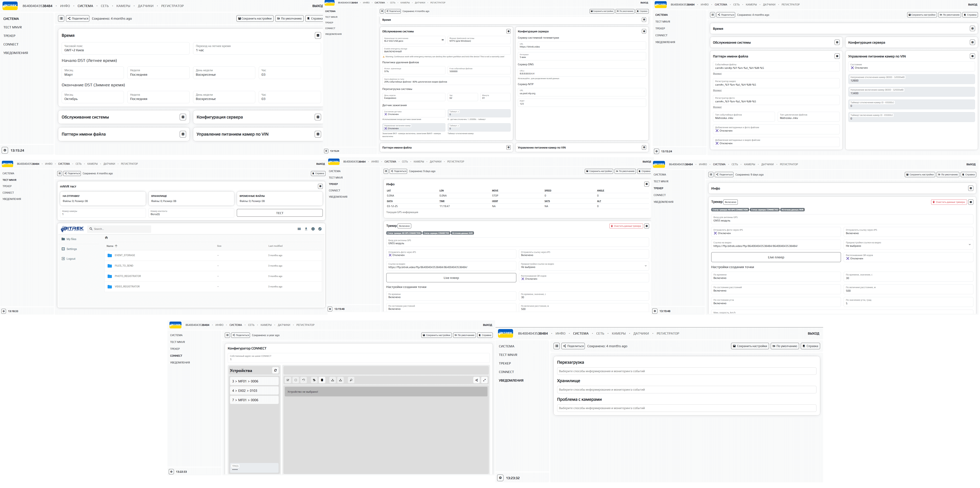Click the undo arrow in CONNECT toolbar

click(x=304, y=380)
